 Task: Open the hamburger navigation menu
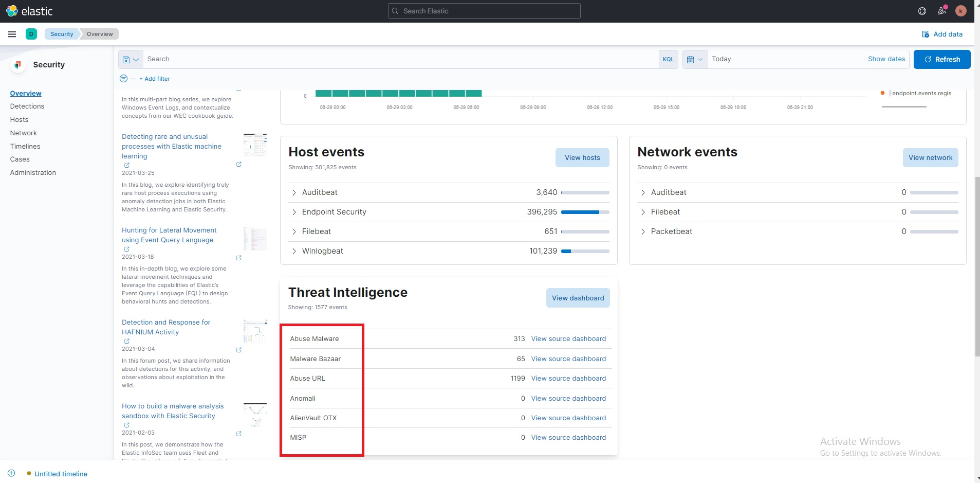point(12,34)
